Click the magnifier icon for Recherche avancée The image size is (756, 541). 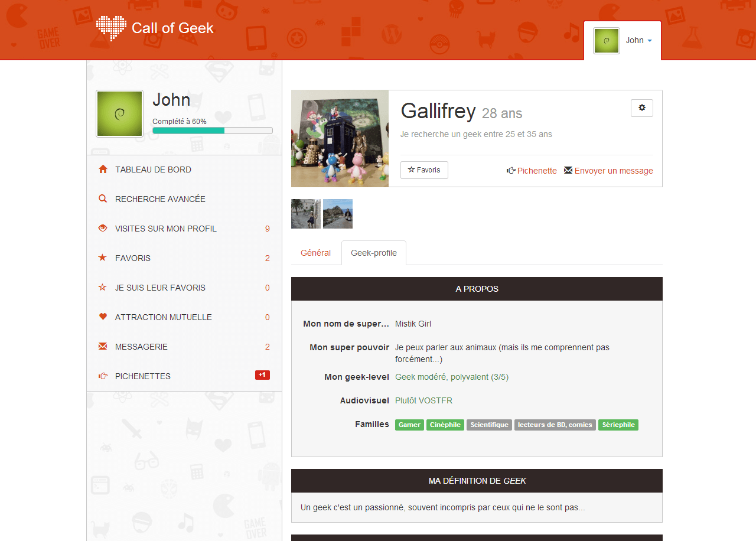pos(103,199)
